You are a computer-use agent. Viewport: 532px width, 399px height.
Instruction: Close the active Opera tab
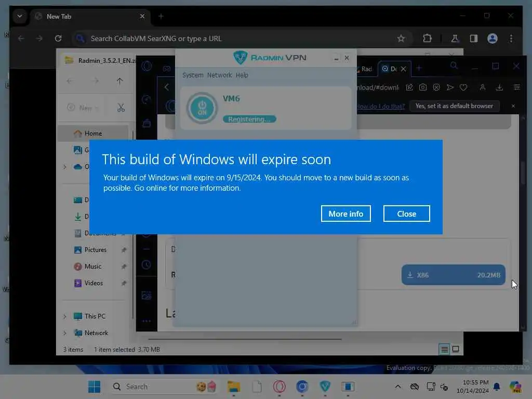point(403,69)
